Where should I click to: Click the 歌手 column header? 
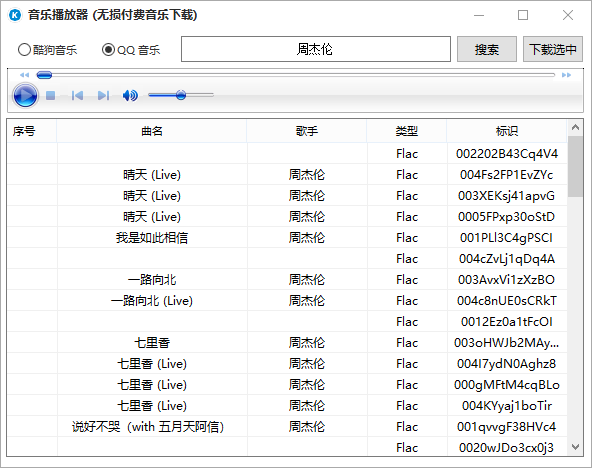point(307,131)
